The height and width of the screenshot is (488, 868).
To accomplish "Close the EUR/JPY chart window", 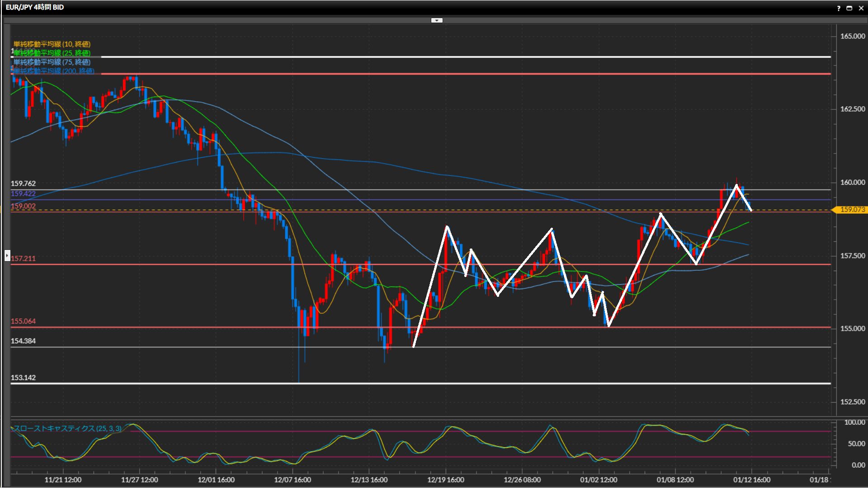I will (861, 8).
